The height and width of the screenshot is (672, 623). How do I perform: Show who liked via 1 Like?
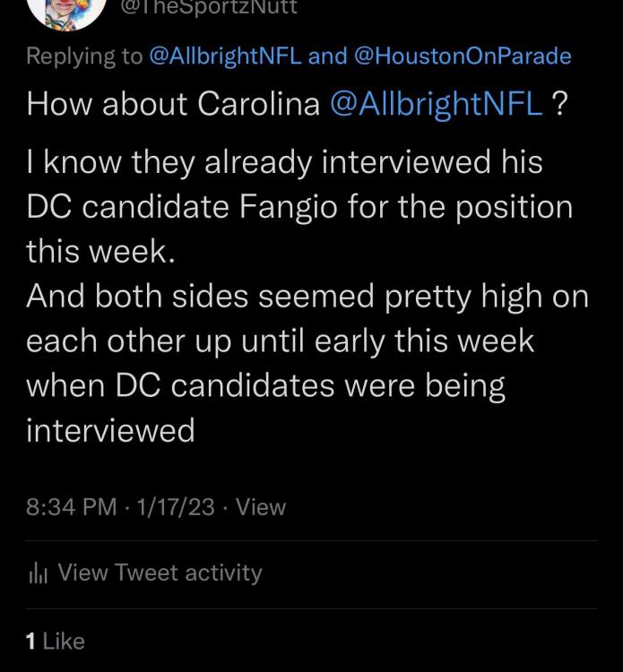coord(56,641)
